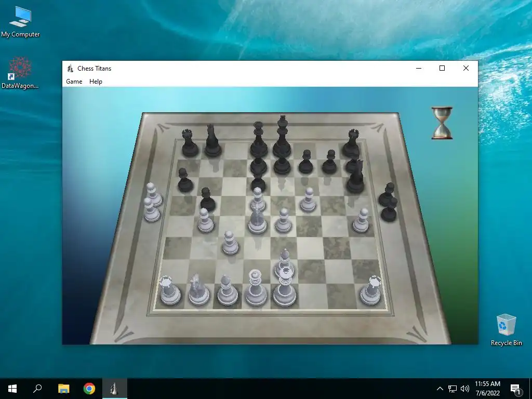This screenshot has width=532, height=399.
Task: Select the white pawn on h4
Action: click(361, 220)
